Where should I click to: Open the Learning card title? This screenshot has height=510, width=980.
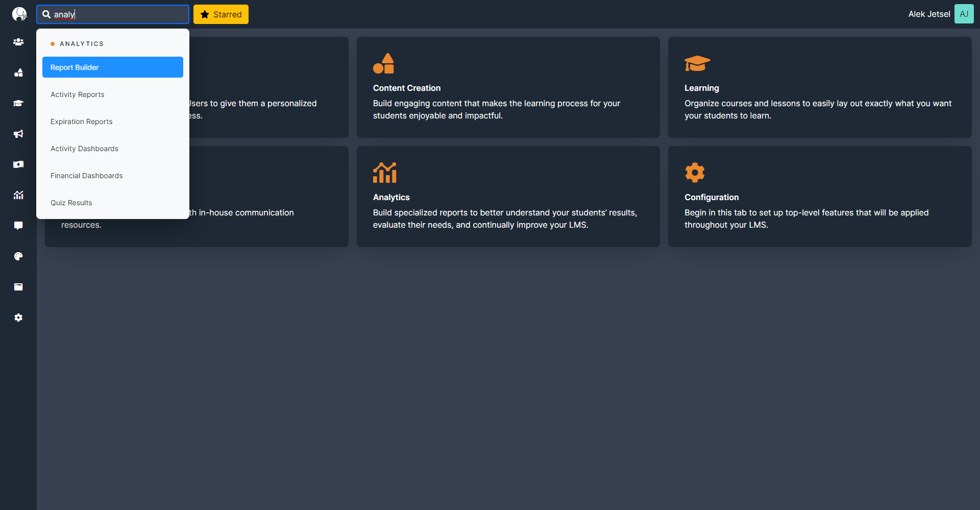pos(701,88)
